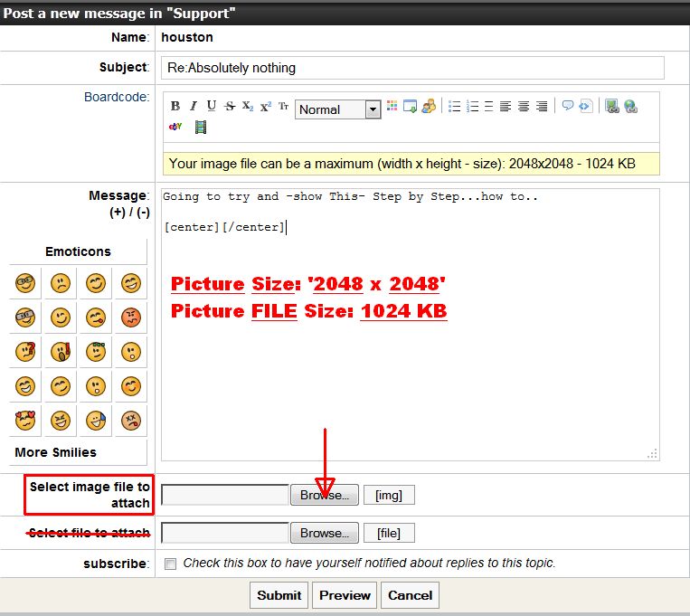Click the Subject text field
Screen dimensions: 690x616
click(x=413, y=68)
